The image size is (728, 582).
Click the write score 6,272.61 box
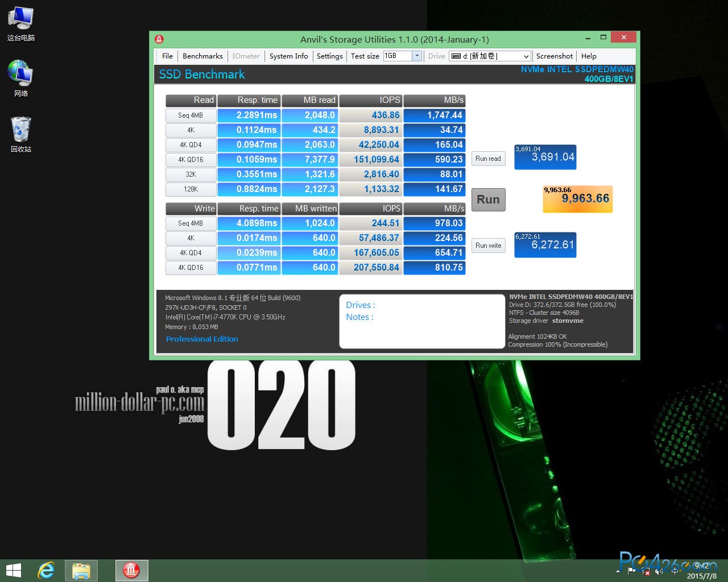point(545,244)
